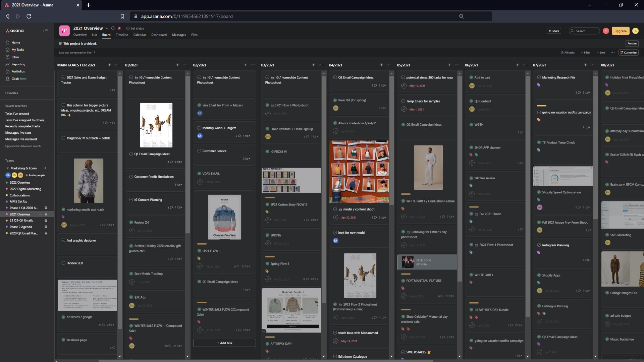Add task to 01/2021 column
Image resolution: width=644 pixels, height=362 pixels.
coord(177,65)
